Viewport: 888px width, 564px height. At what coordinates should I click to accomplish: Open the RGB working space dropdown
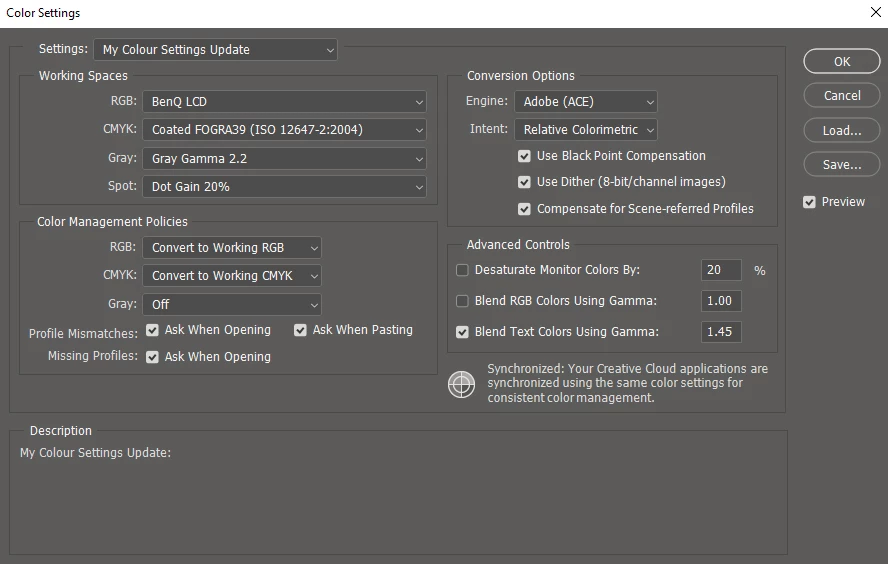pos(284,102)
